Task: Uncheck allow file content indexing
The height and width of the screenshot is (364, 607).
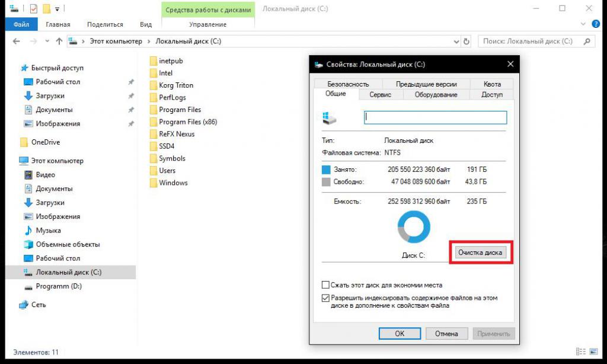Action: 325,298
